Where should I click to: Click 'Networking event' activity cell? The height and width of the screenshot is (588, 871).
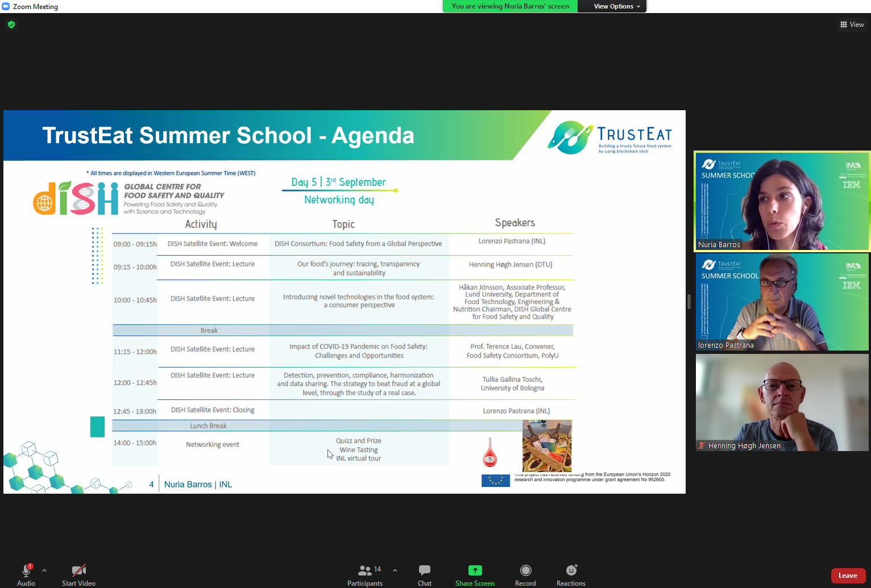click(213, 444)
